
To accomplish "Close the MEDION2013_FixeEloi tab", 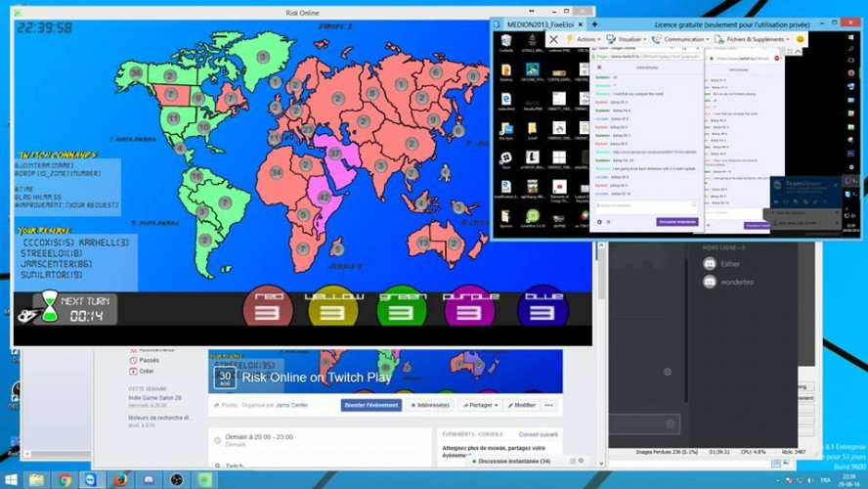I will 581,24.
